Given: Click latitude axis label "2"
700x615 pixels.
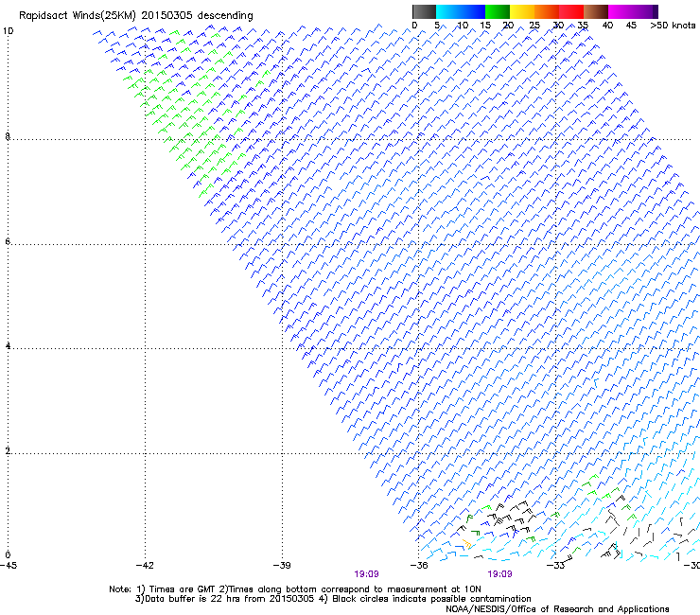Looking at the screenshot, I should point(8,450).
